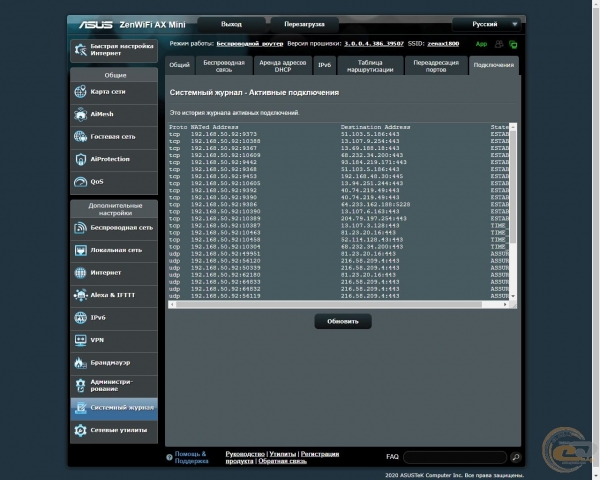The width and height of the screenshot is (600, 480).
Task: Open Administration (Администрирование) gear icon
Action: [80, 385]
